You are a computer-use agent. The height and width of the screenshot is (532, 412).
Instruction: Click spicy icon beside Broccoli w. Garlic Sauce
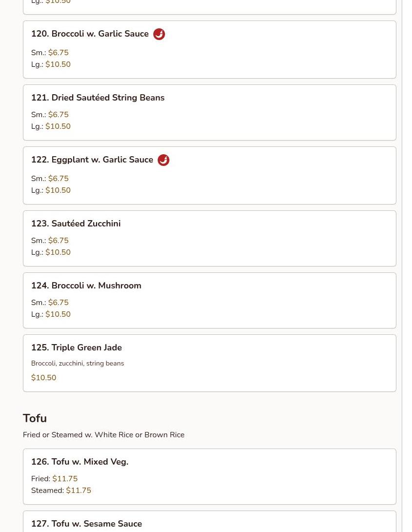(x=159, y=34)
